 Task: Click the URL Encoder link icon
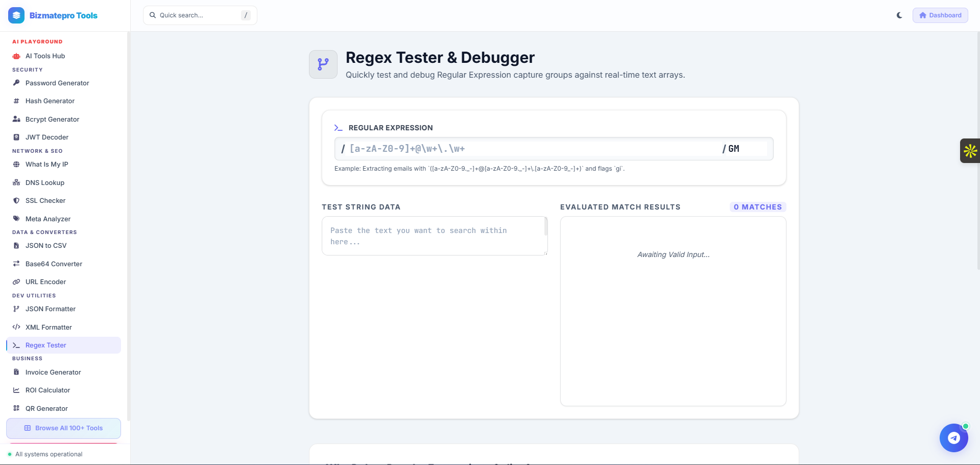(16, 282)
